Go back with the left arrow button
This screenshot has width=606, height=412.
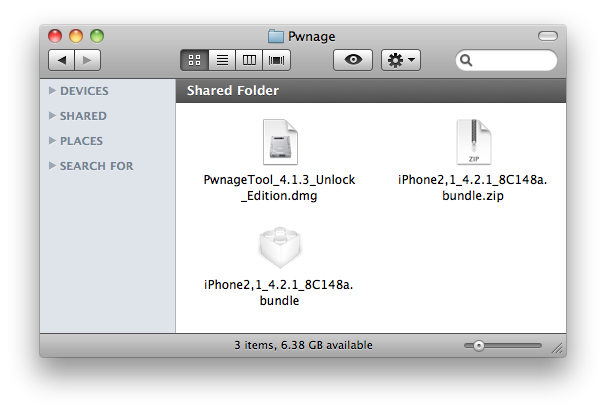click(x=61, y=61)
